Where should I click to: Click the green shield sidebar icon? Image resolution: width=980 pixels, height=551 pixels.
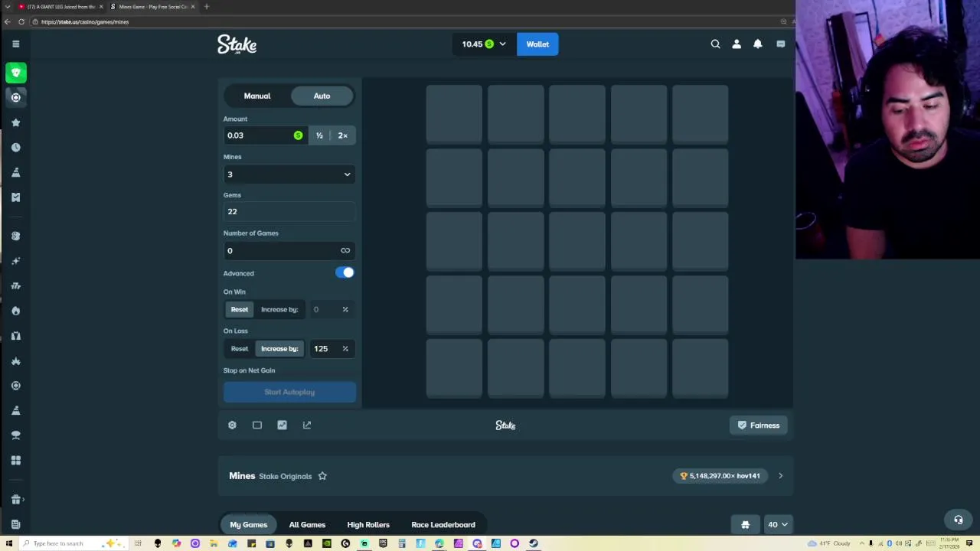click(16, 73)
